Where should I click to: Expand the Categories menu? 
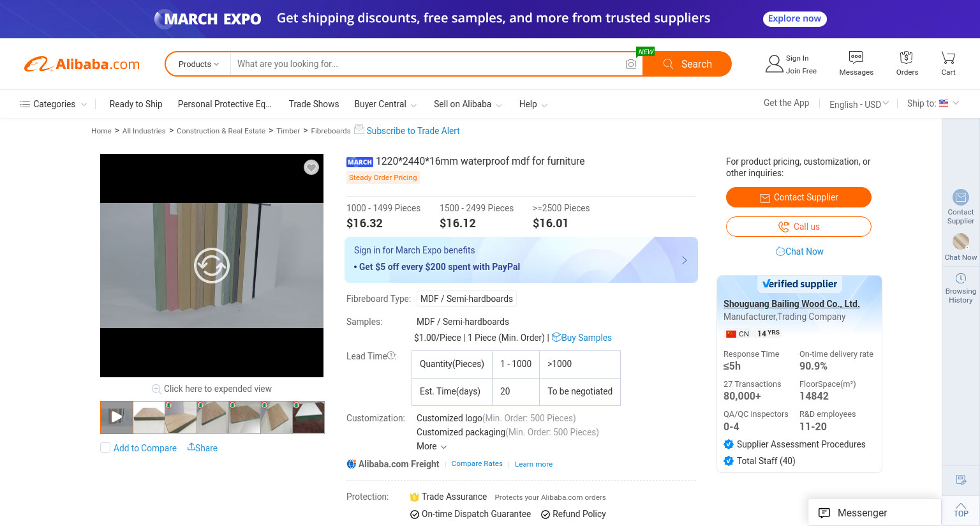point(53,104)
